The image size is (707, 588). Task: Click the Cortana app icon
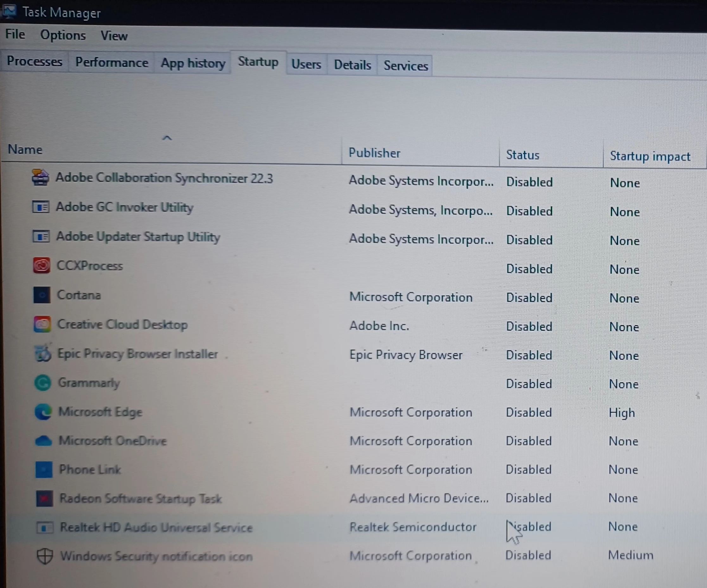pos(42,295)
